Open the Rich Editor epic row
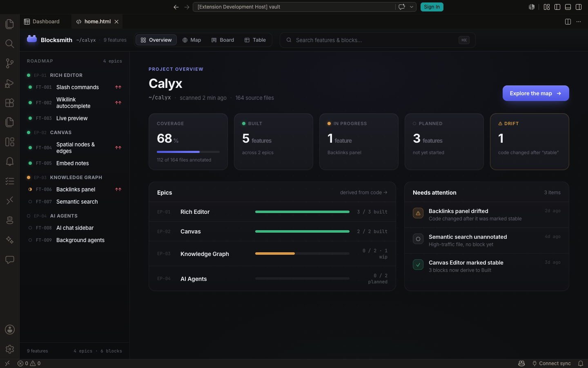588x368 pixels. pos(272,212)
